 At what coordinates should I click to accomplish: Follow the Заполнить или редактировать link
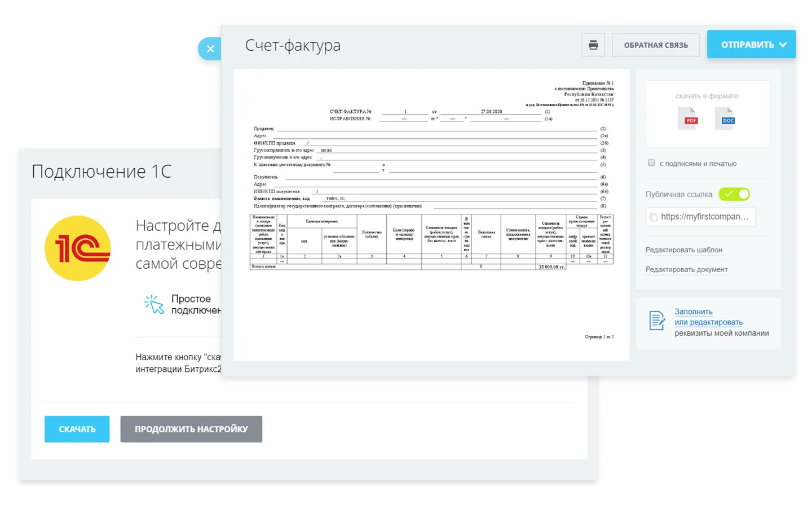[708, 317]
